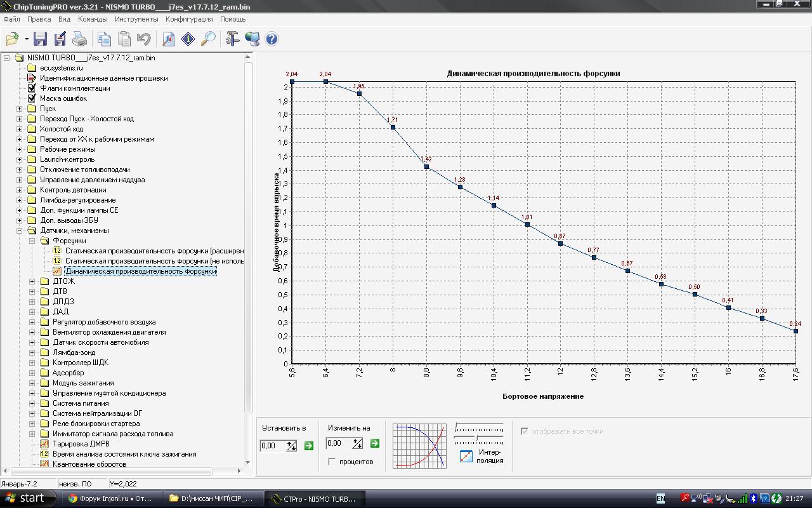Collapse the 'Датчики, механизмы' folder
The width and height of the screenshot is (812, 508).
tap(19, 231)
